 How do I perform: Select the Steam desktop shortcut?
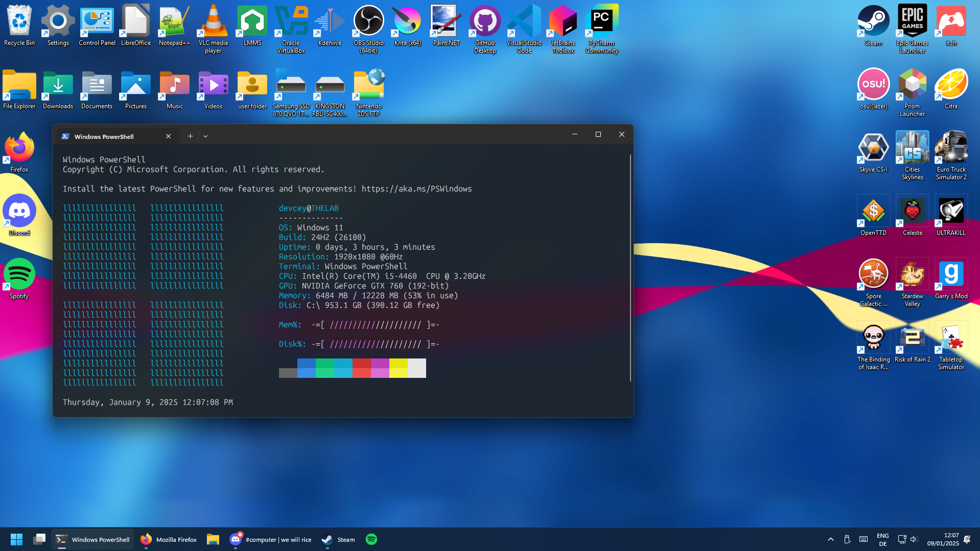873,26
